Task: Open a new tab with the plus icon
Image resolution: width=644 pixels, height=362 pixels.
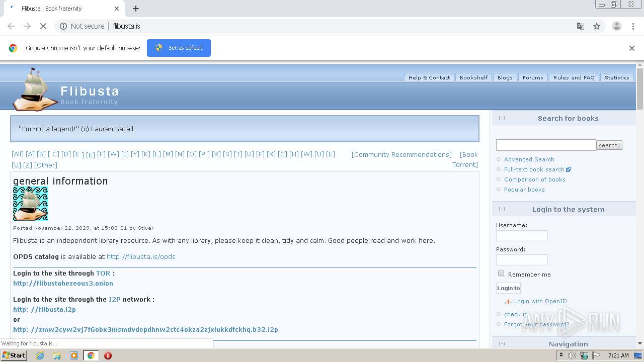Action: [136, 9]
